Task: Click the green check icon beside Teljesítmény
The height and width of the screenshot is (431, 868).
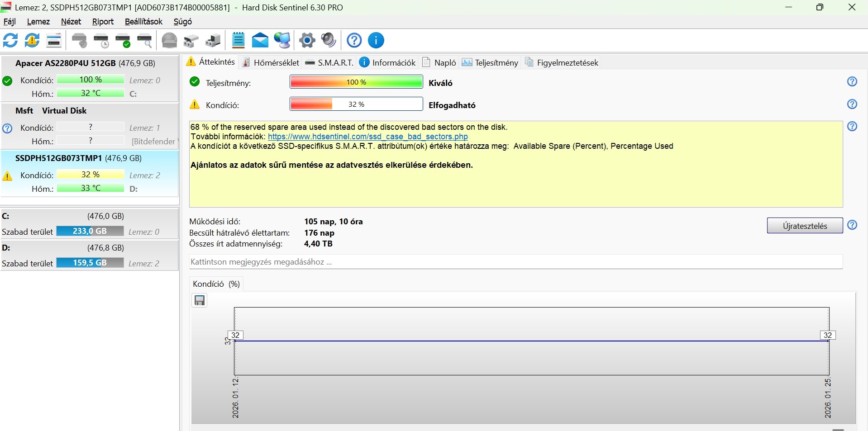Action: (x=195, y=81)
